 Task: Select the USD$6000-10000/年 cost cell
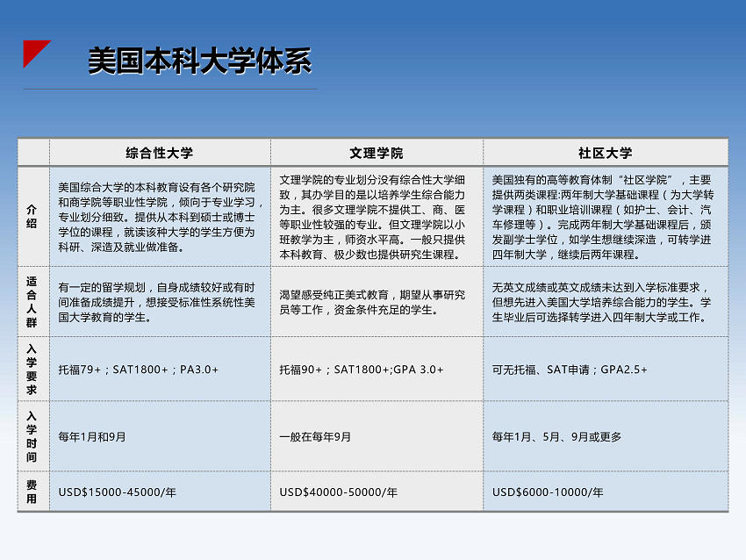click(606, 492)
